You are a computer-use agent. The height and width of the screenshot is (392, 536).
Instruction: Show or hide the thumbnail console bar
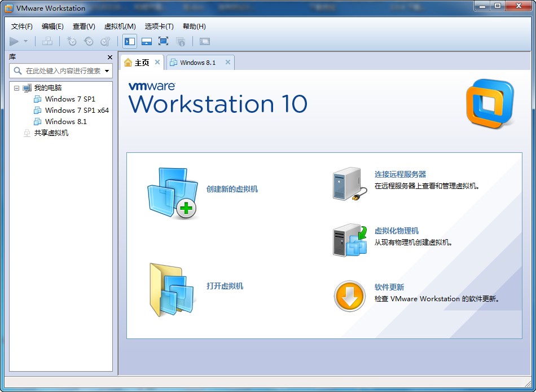[x=146, y=41]
